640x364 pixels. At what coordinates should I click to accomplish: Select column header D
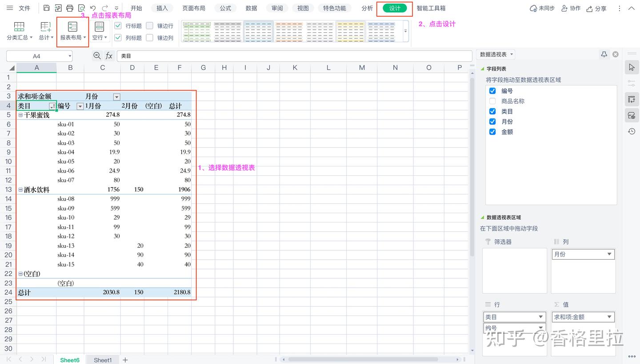(132, 67)
